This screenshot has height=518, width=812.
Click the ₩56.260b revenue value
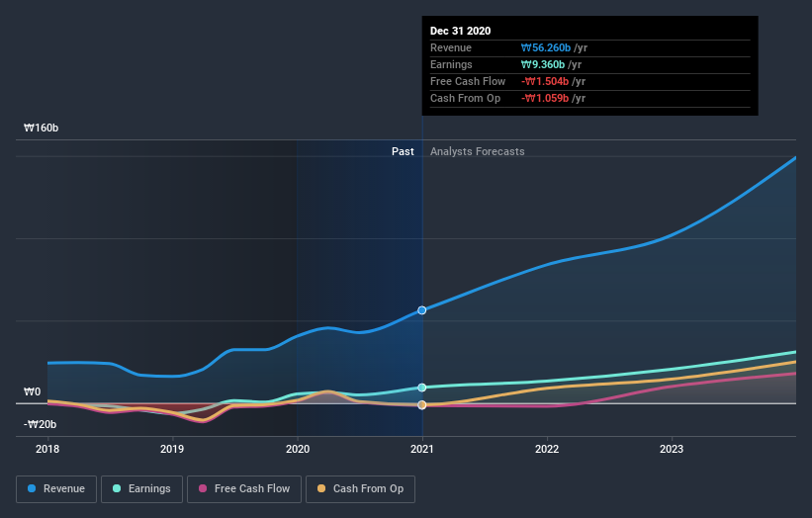coord(546,47)
